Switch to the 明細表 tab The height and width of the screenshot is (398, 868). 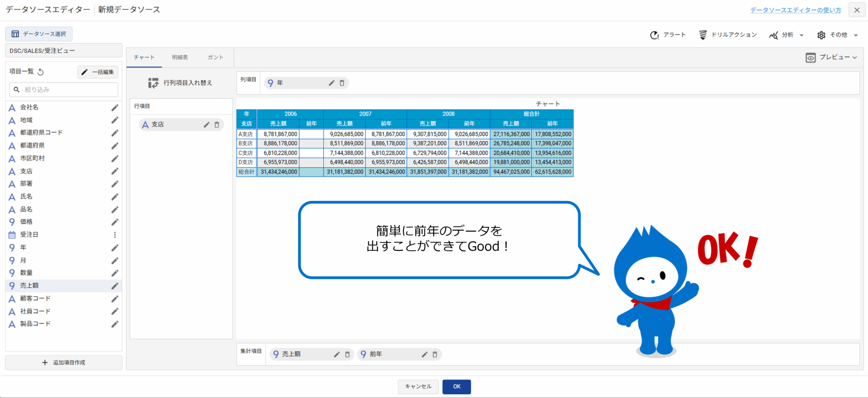[x=180, y=57]
